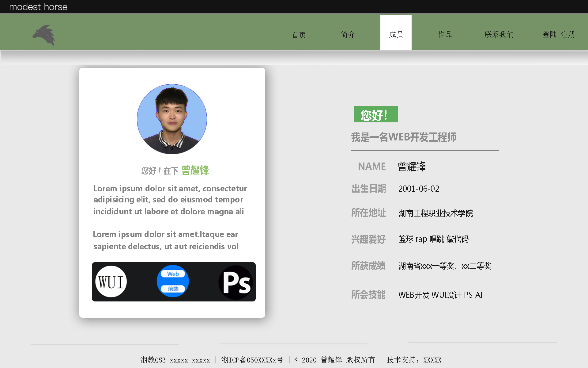Screen dimensions: 588x368
Task: Open the 简介 navigation item
Action: click(348, 34)
